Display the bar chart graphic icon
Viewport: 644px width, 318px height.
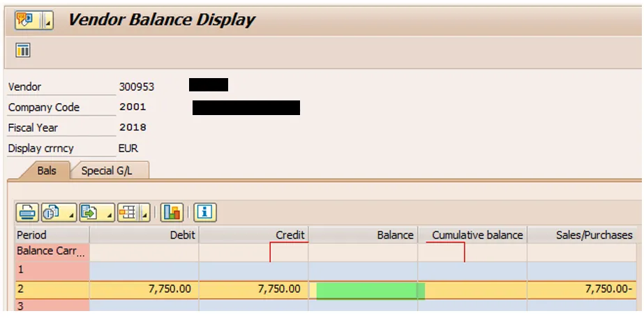click(172, 211)
